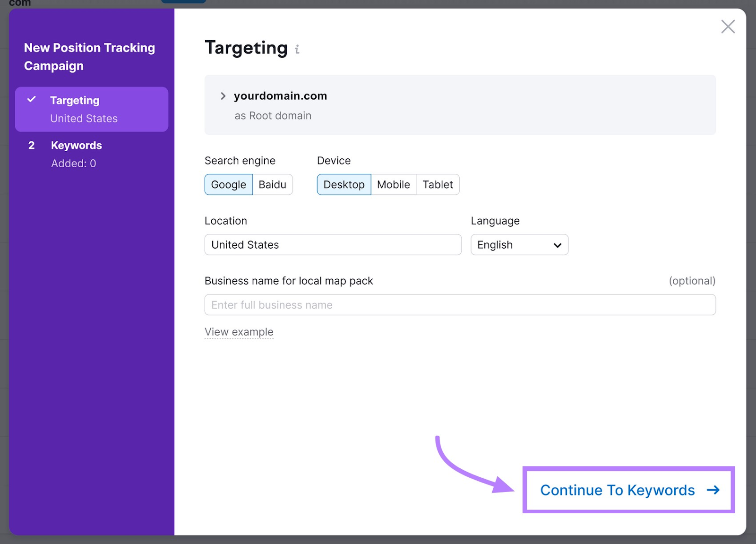756x544 pixels.
Task: Click the step number 2 beside Keywords
Action: click(32, 145)
